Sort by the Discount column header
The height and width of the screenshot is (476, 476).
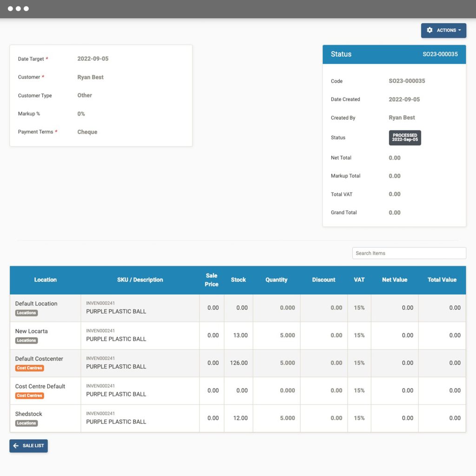click(324, 280)
